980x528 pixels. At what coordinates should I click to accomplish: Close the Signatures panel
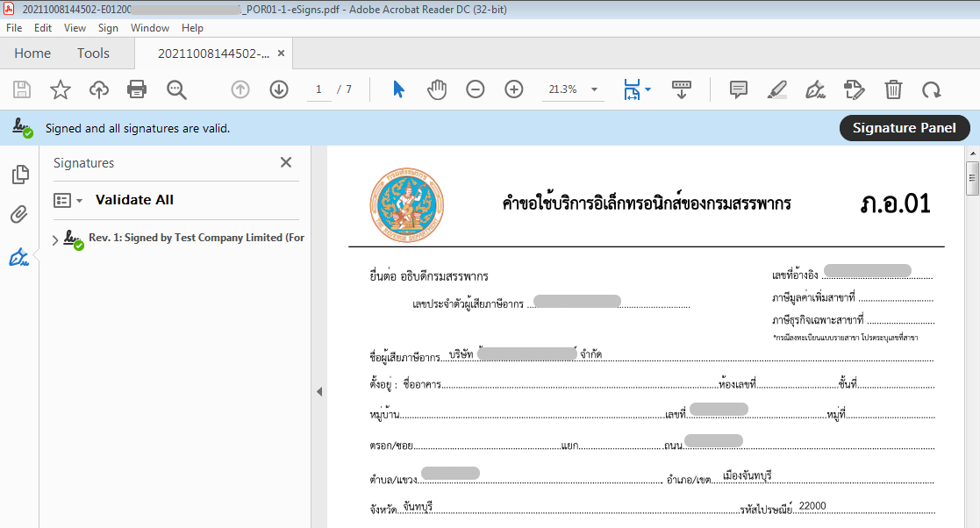point(286,162)
